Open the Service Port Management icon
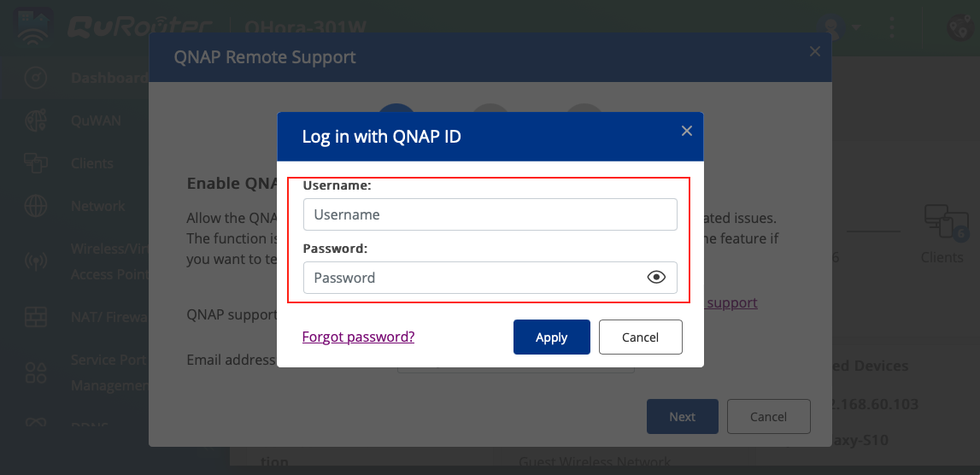The image size is (980, 475). tap(36, 372)
